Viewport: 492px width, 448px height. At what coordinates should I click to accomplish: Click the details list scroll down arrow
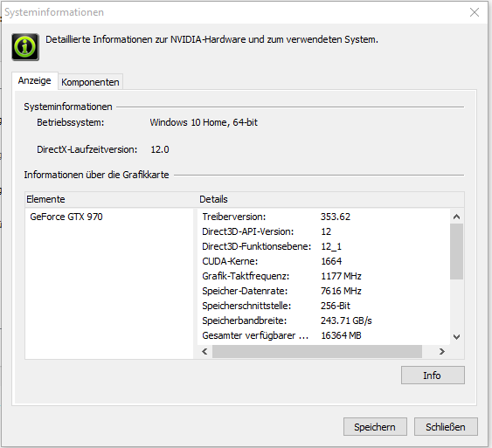pyautogui.click(x=456, y=337)
